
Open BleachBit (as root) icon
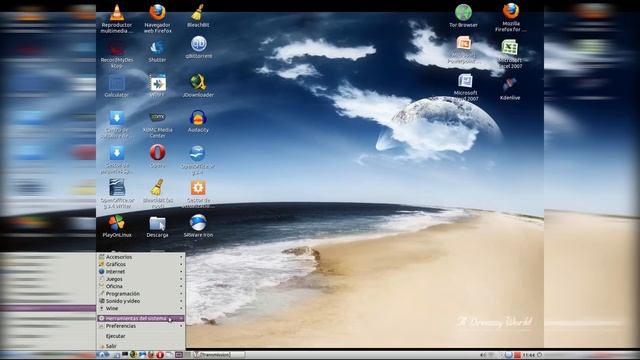(x=158, y=187)
